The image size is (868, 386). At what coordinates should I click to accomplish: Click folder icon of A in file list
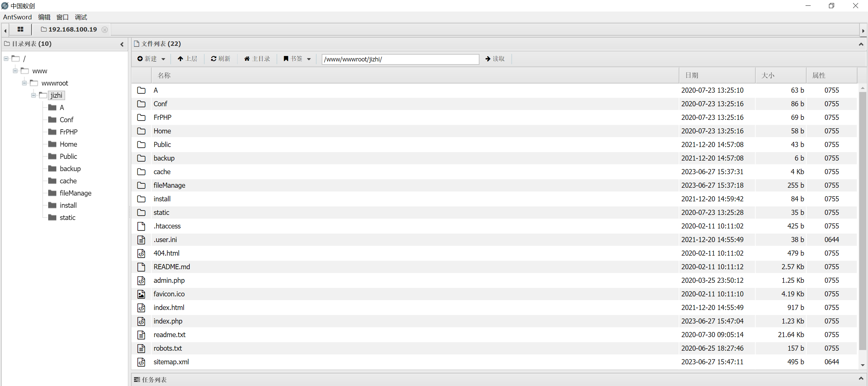click(141, 90)
